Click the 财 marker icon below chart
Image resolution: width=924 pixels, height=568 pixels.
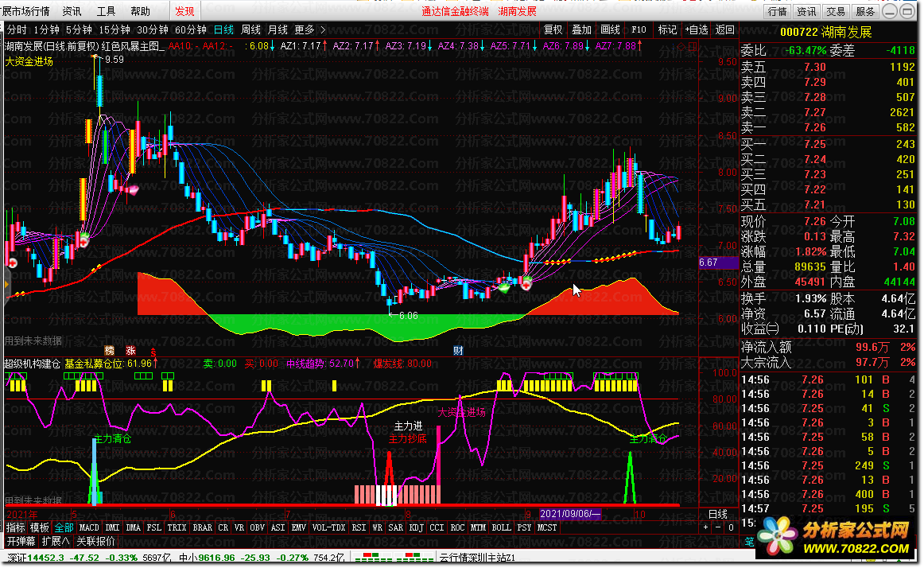tap(458, 350)
